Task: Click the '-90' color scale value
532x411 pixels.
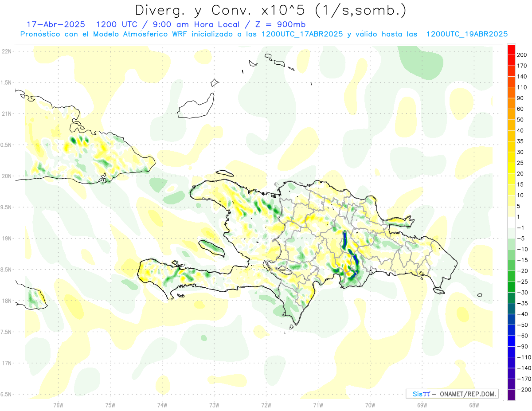Action: point(524,346)
